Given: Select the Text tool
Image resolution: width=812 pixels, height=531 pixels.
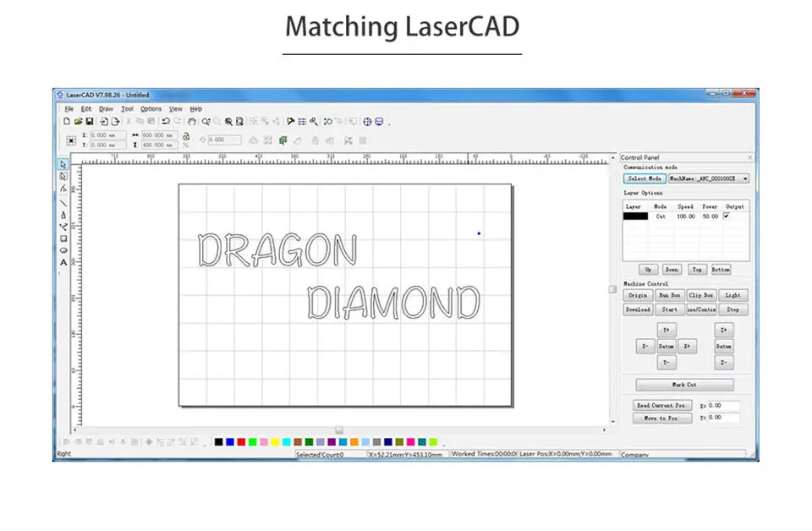Looking at the screenshot, I should tap(63, 262).
